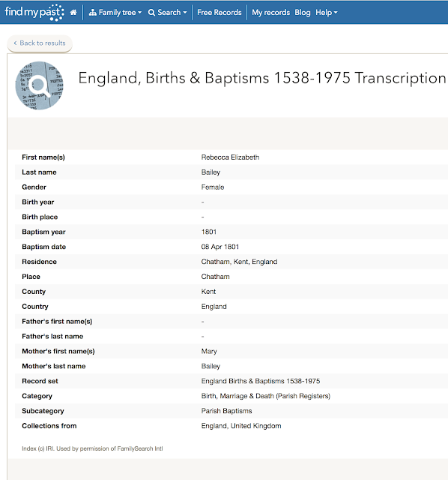Go to My records
This screenshot has height=480, width=448.
(x=270, y=12)
